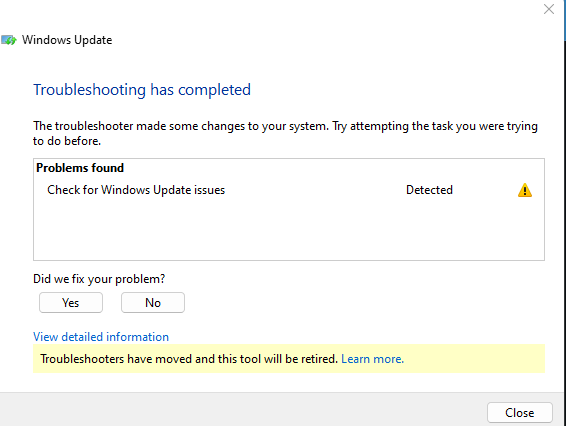Click empty right side of yellow notice banner
The image size is (566, 426).
click(x=474, y=359)
